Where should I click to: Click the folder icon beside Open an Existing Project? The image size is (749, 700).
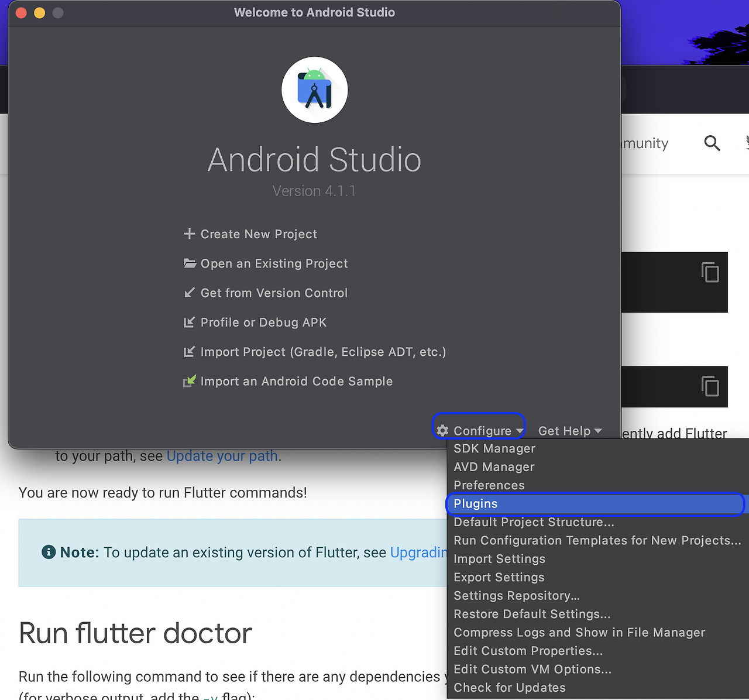point(190,263)
